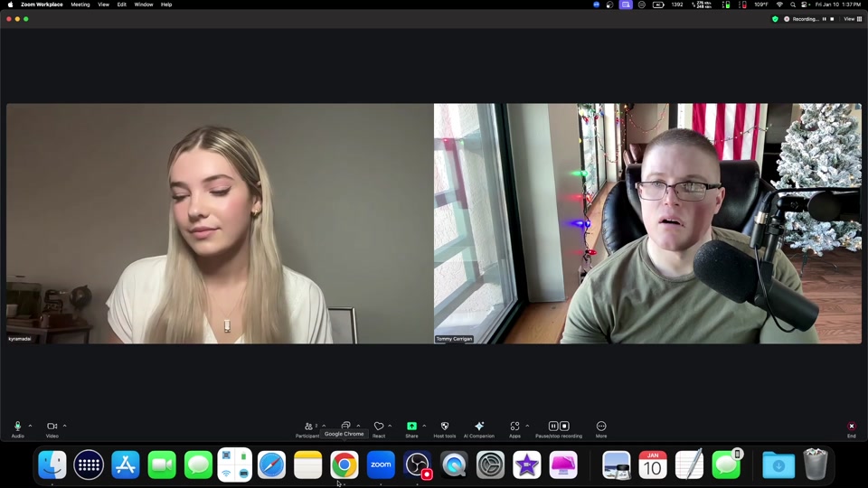Click the red End meeting button

click(851, 427)
